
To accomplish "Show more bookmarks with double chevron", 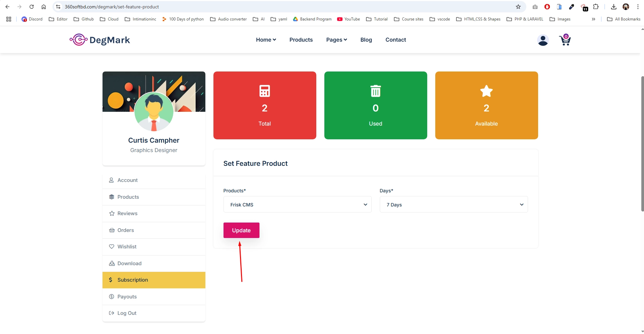I will (x=594, y=19).
